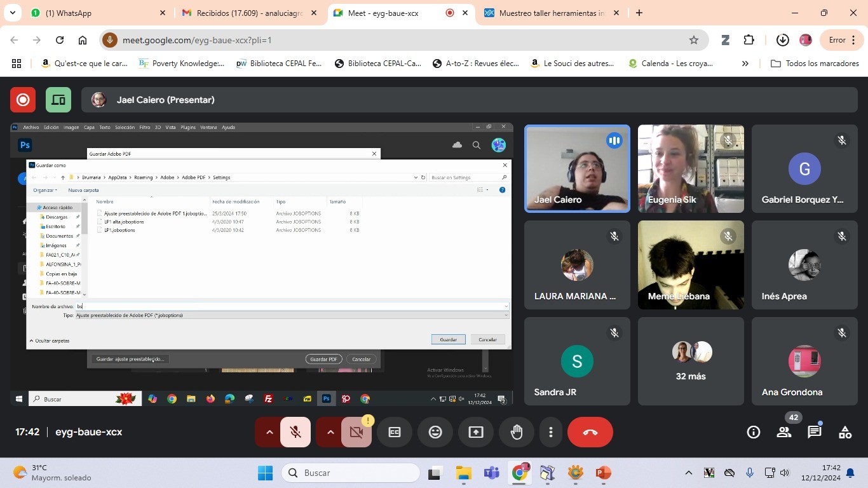Image resolution: width=868 pixels, height=488 pixels.
Task: Turn on the camera
Action: coord(356,432)
